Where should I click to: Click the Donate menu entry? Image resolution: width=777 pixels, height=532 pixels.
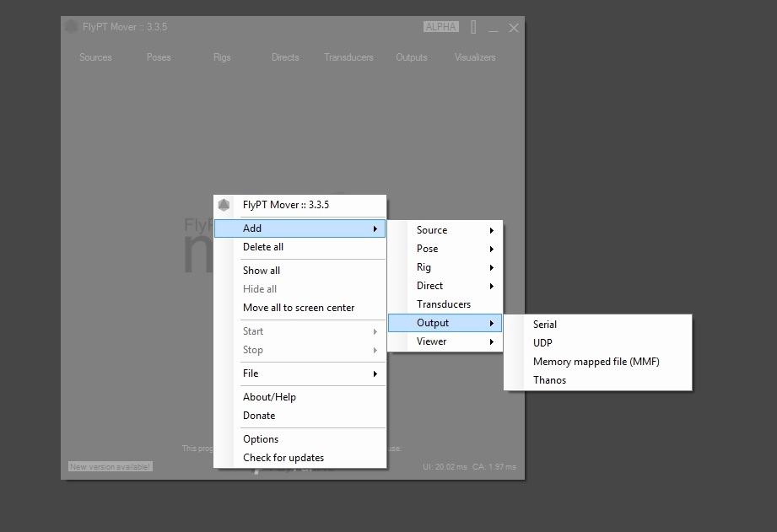299,416
